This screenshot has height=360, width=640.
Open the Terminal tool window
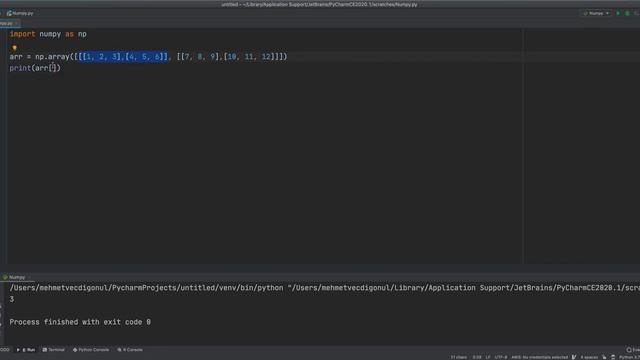tap(53, 350)
